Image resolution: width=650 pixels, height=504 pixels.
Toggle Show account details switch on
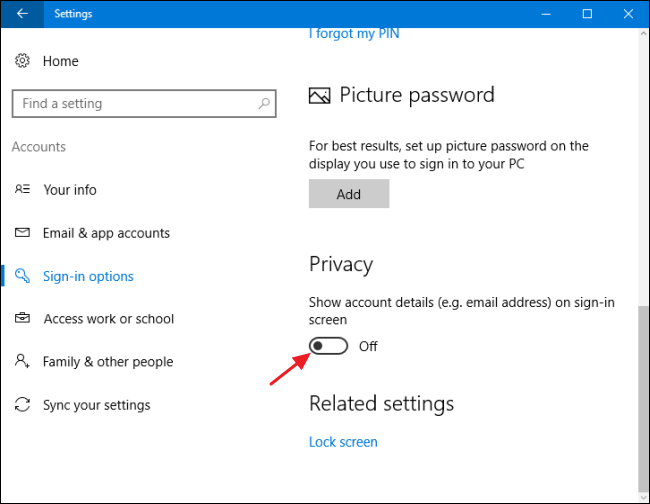[x=328, y=346]
